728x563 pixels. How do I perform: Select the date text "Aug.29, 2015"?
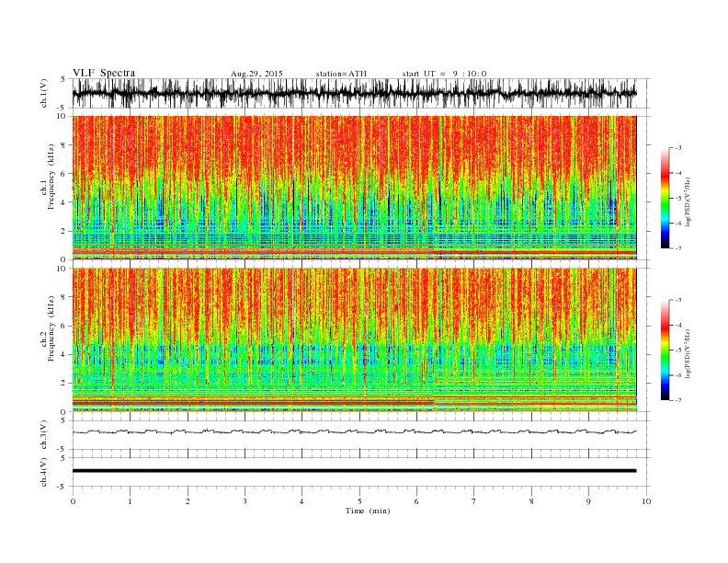(x=256, y=74)
